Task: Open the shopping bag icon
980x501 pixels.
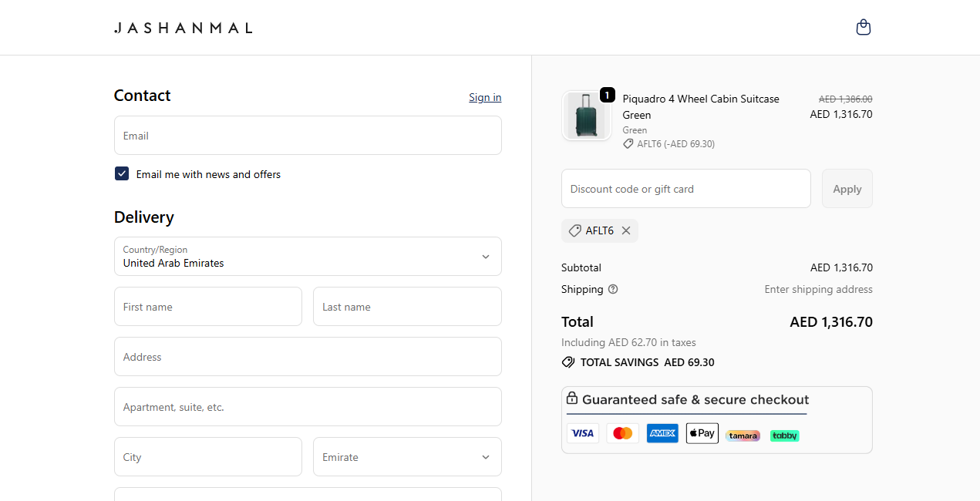Action: (864, 27)
